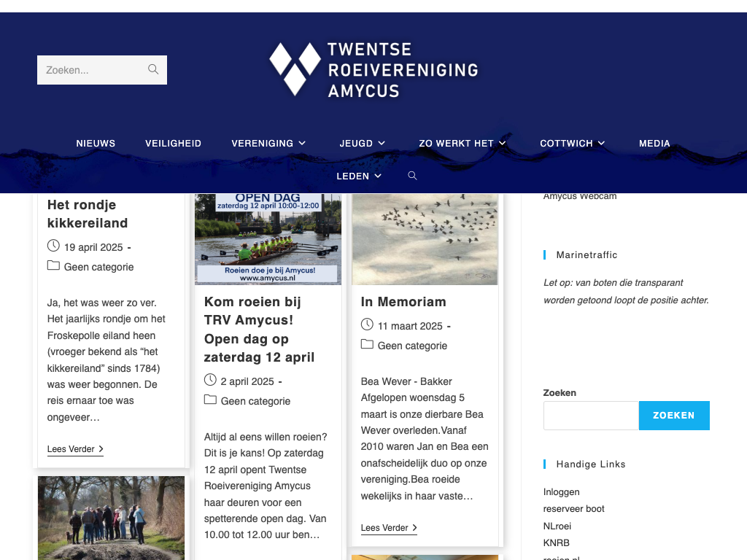Click clock icon beside 2 april 2025

click(210, 380)
